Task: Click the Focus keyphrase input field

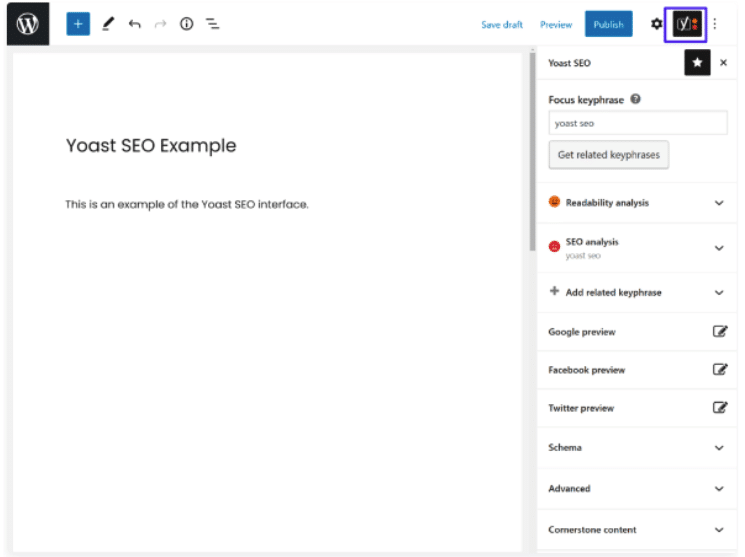Action: tap(637, 123)
